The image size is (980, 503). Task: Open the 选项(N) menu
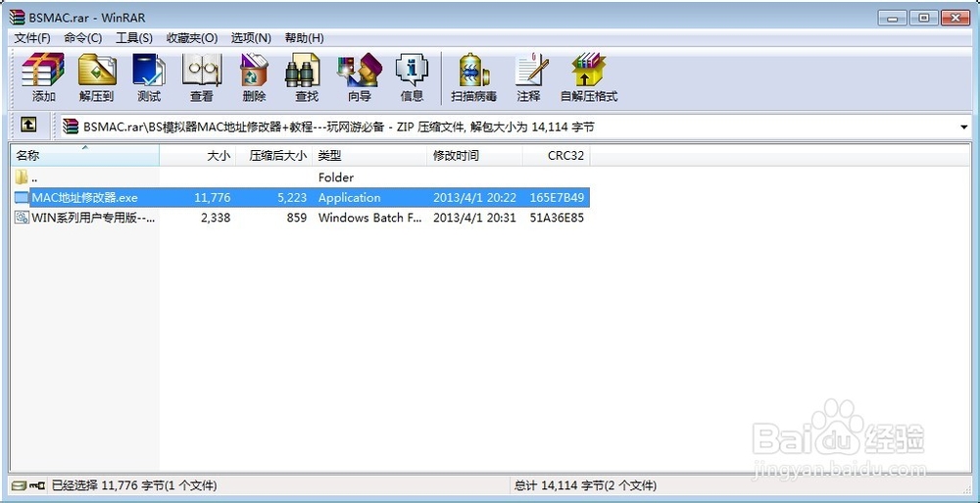(x=251, y=38)
